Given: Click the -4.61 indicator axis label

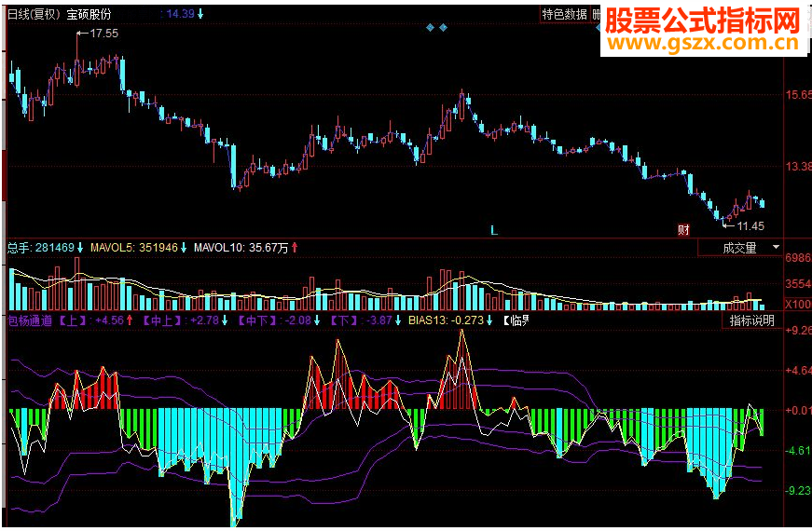Looking at the screenshot, I should pos(799,451).
